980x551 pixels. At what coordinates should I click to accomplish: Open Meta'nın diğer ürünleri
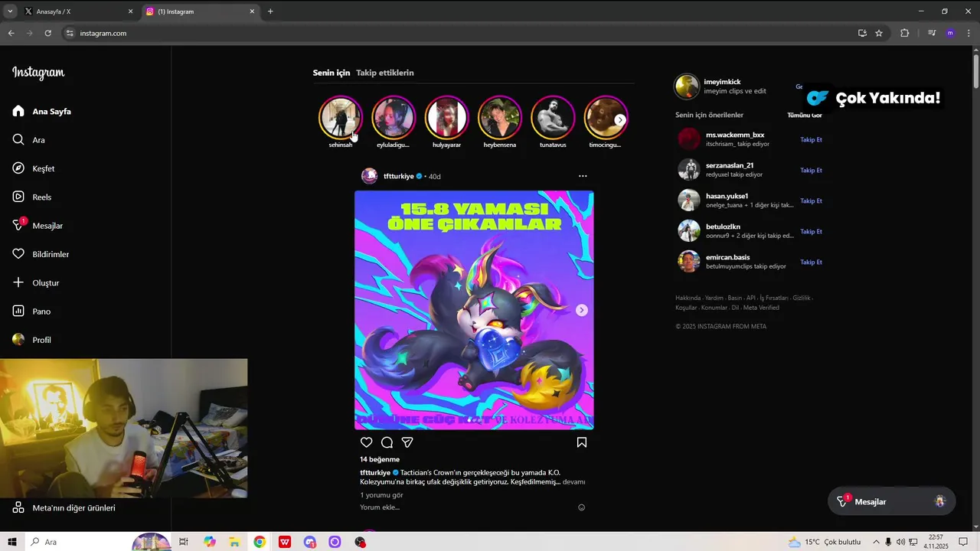(64, 507)
